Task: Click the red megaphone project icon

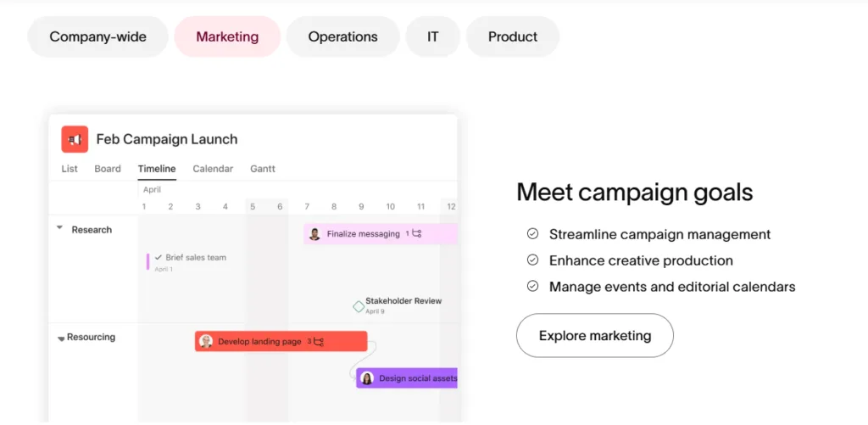Action: [75, 139]
